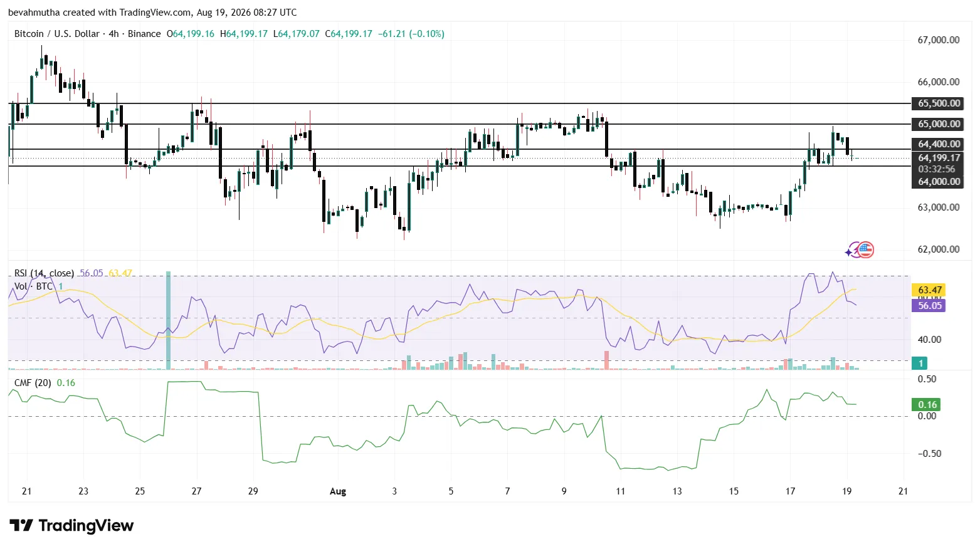Screen dimensions: 980x549
Task: Click the purple sparkle event icon beside the flag
Action: pyautogui.click(x=851, y=251)
